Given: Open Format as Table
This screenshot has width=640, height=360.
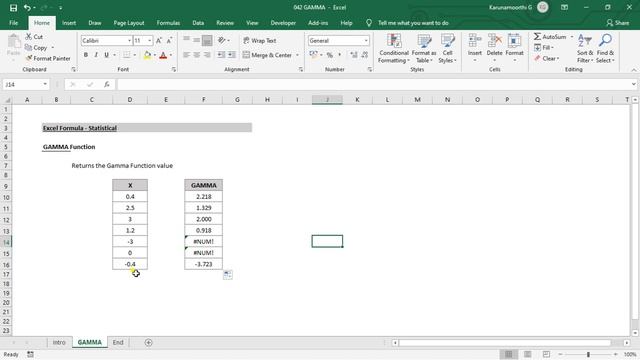Looking at the screenshot, I should [x=424, y=49].
